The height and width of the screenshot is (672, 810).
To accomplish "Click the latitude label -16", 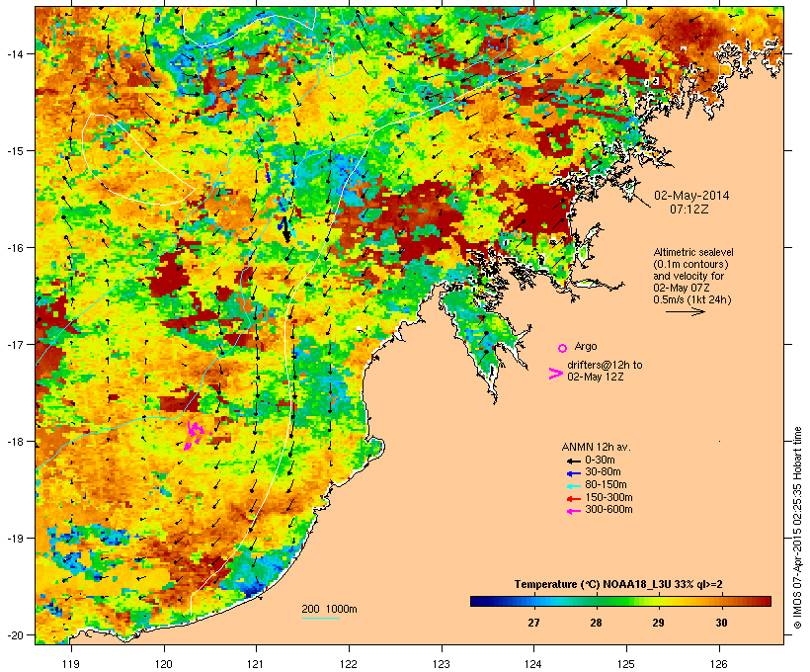I will pos(14,248).
